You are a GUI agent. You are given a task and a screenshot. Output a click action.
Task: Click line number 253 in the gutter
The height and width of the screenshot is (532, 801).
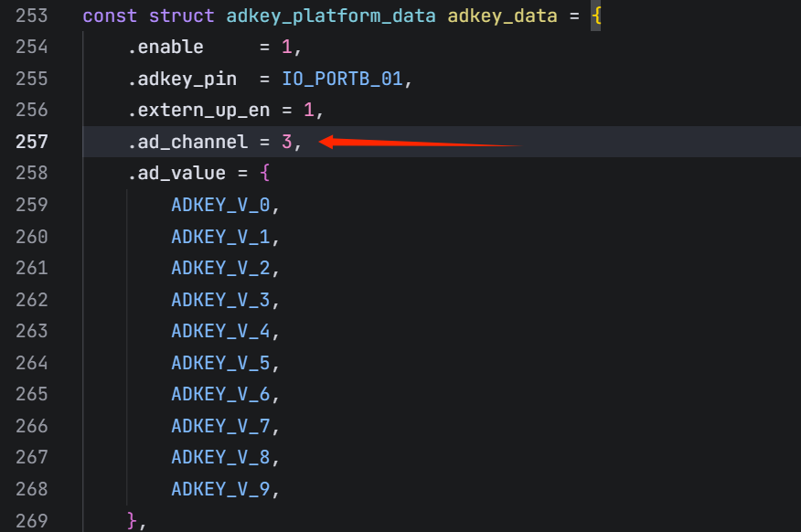(32, 16)
